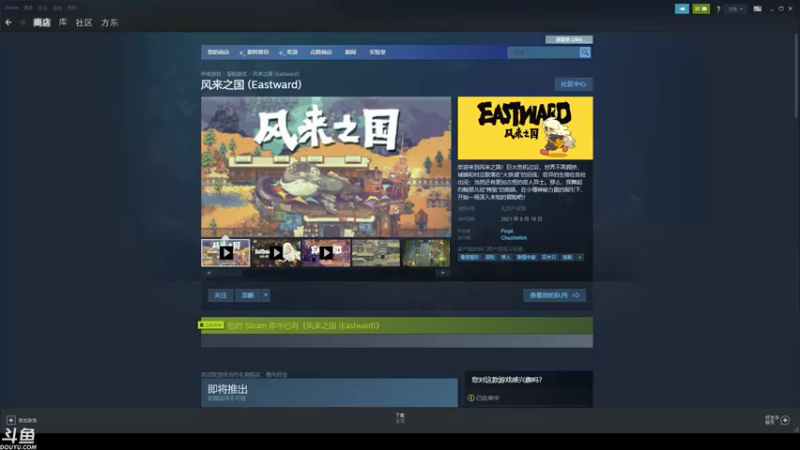Click the page vertical scrollbar
The image size is (800, 450).
[797, 77]
